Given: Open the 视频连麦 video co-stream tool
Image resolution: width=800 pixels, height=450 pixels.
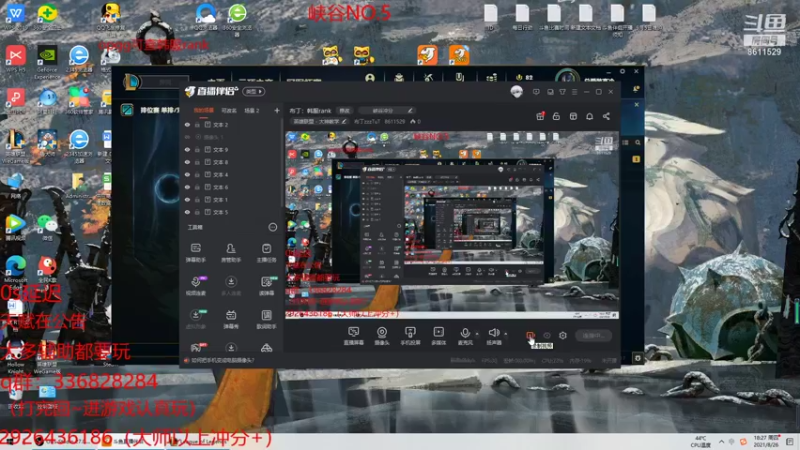Looking at the screenshot, I should pyautogui.click(x=195, y=286).
